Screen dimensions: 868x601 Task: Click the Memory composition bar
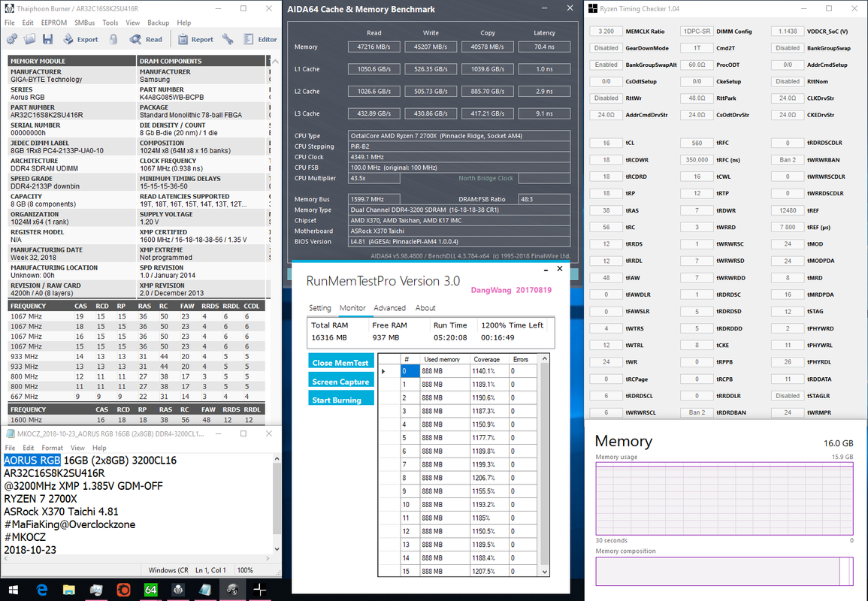tap(724, 571)
